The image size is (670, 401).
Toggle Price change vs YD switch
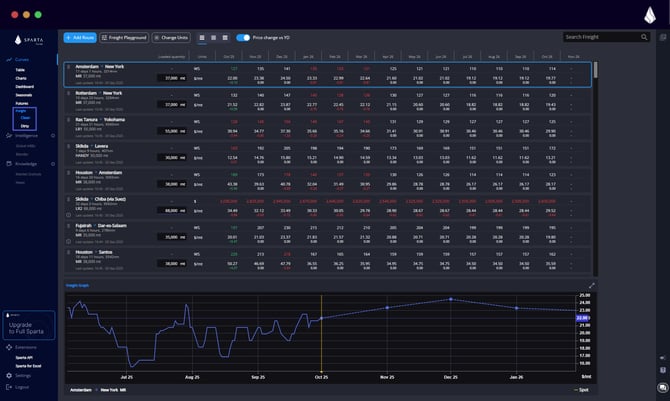pyautogui.click(x=243, y=37)
